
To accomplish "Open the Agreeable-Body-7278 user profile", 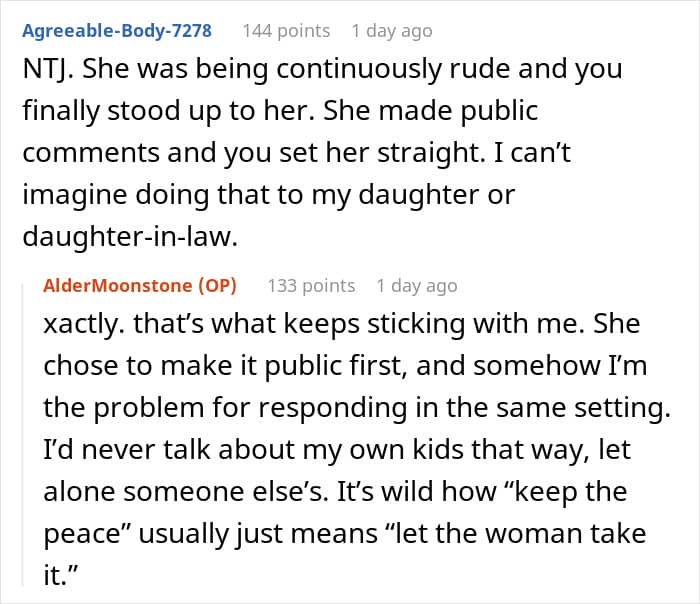I will tap(117, 31).
